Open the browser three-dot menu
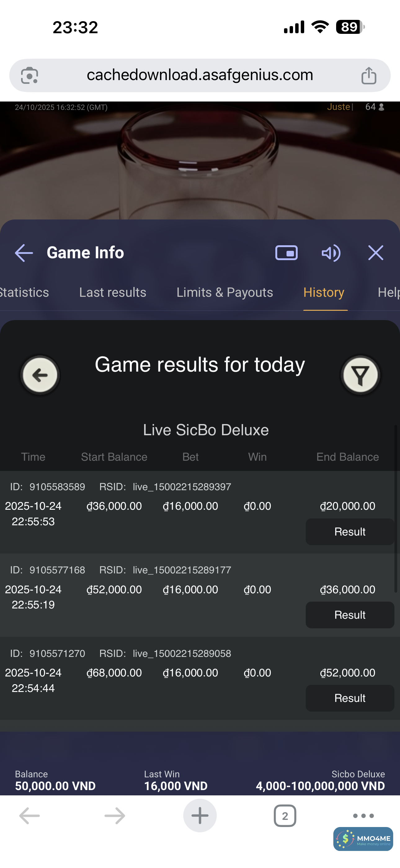 pyautogui.click(x=363, y=816)
